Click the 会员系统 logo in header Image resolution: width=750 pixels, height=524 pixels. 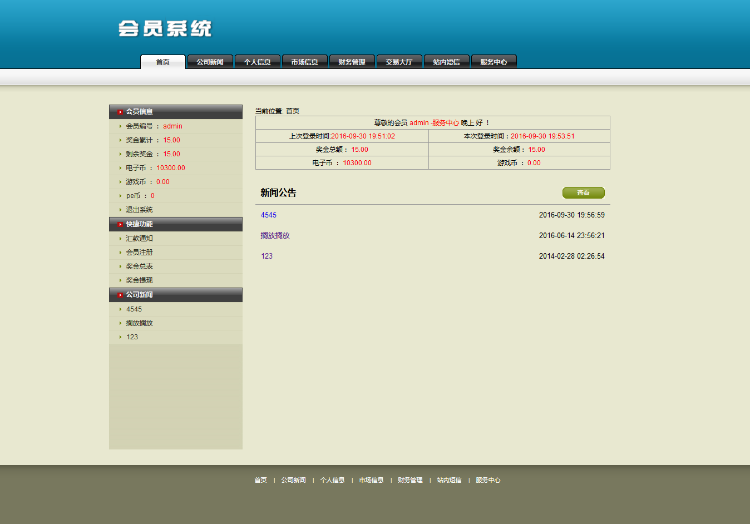coord(164,29)
